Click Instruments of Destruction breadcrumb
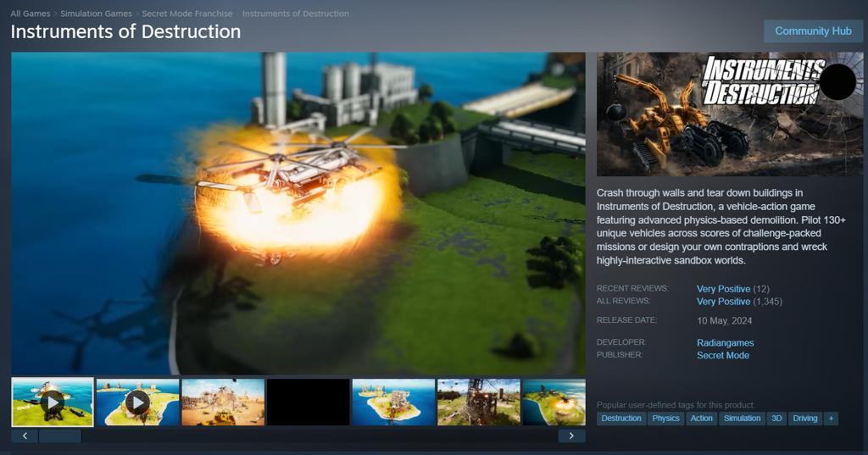Viewport: 868px width, 455px height. point(296,14)
